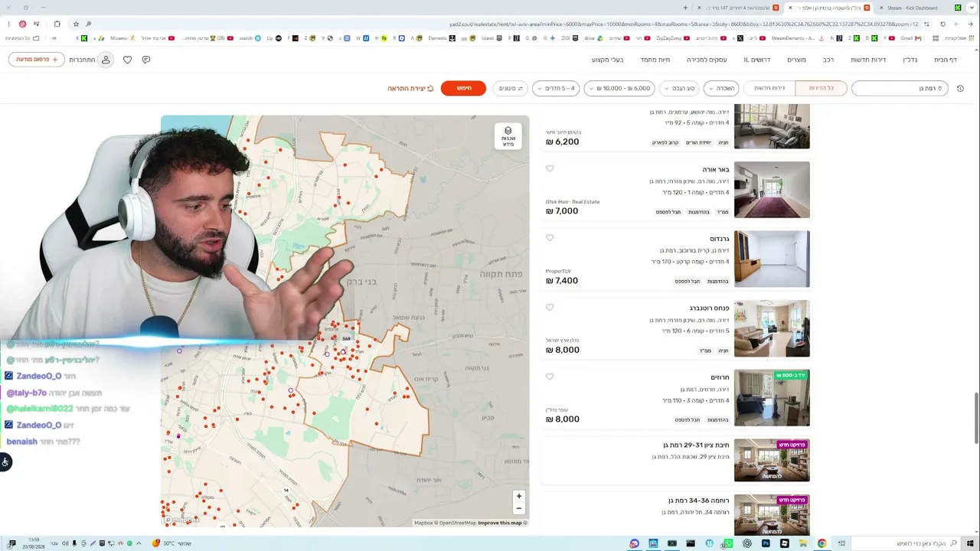Viewport: 980px width, 551px height.
Task: Open the price range 6,000 - 10,000 dropdown
Action: point(619,88)
